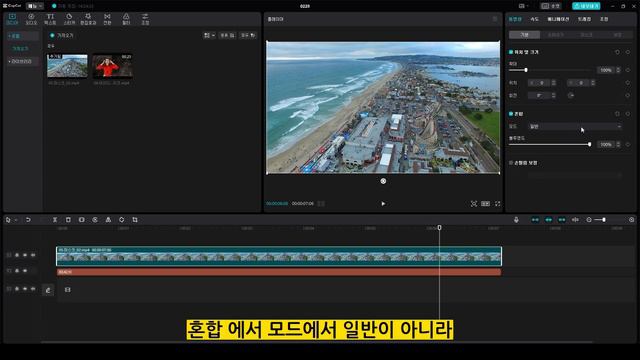Toggle main track magnet
Image resolution: width=640 pixels, height=360 pixels.
tap(535, 220)
